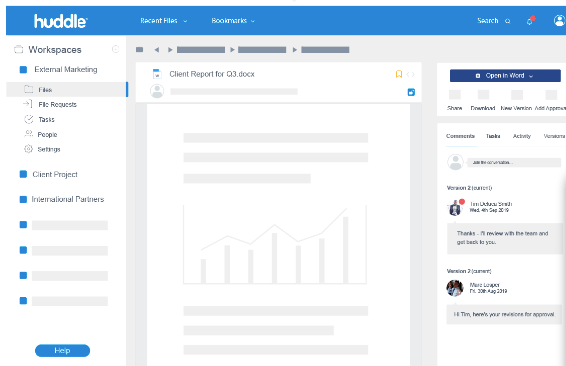
Task: Click the blue pop-out icon in file header
Action: pyautogui.click(x=411, y=92)
